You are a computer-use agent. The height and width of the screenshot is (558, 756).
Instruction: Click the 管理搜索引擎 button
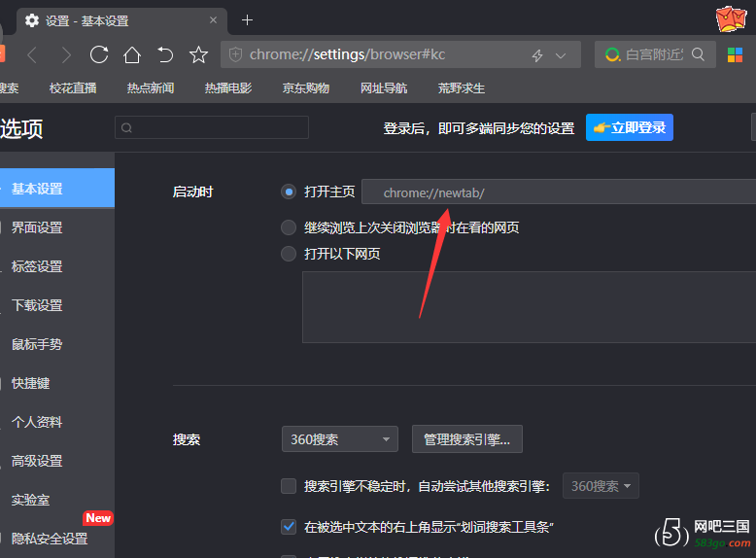point(467,439)
